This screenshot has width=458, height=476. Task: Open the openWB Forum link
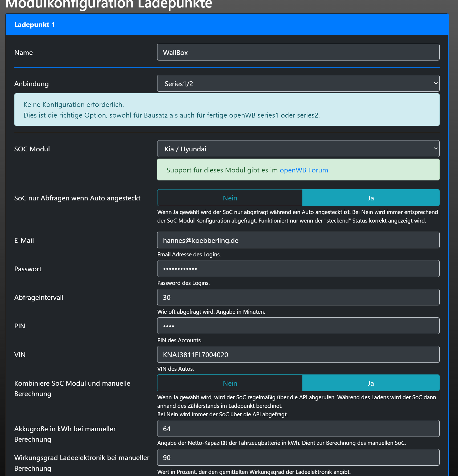tap(304, 170)
